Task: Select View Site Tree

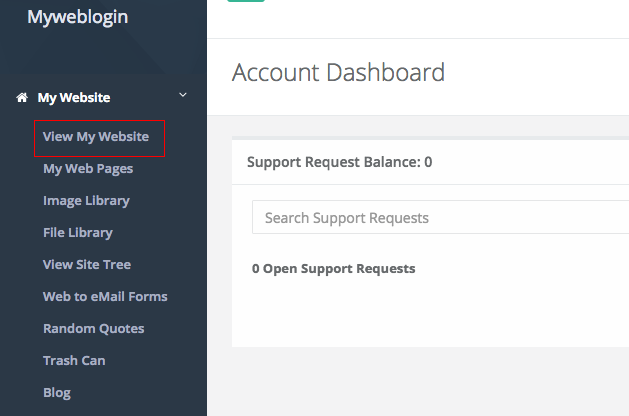Action: (87, 264)
